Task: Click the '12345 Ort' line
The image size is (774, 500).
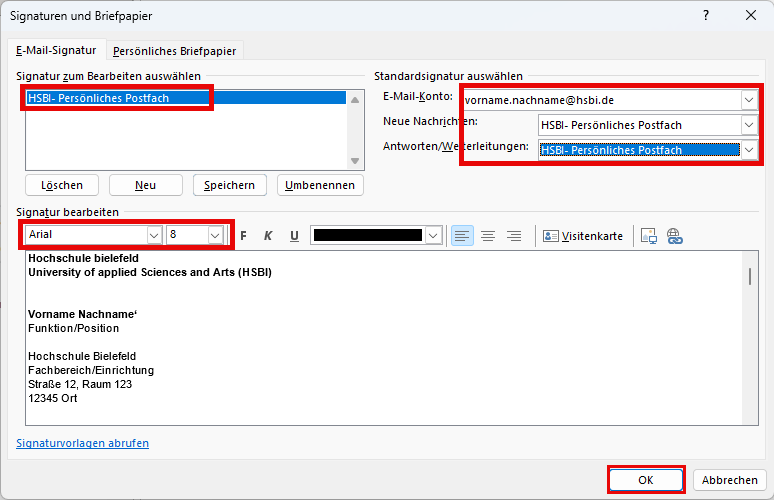Action: click(x=52, y=398)
